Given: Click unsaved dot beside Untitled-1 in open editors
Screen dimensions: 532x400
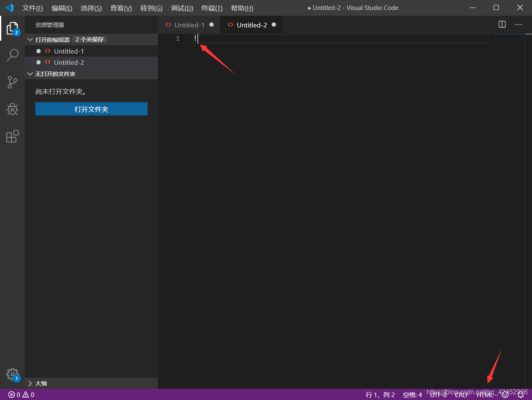Looking at the screenshot, I should pyautogui.click(x=39, y=51).
